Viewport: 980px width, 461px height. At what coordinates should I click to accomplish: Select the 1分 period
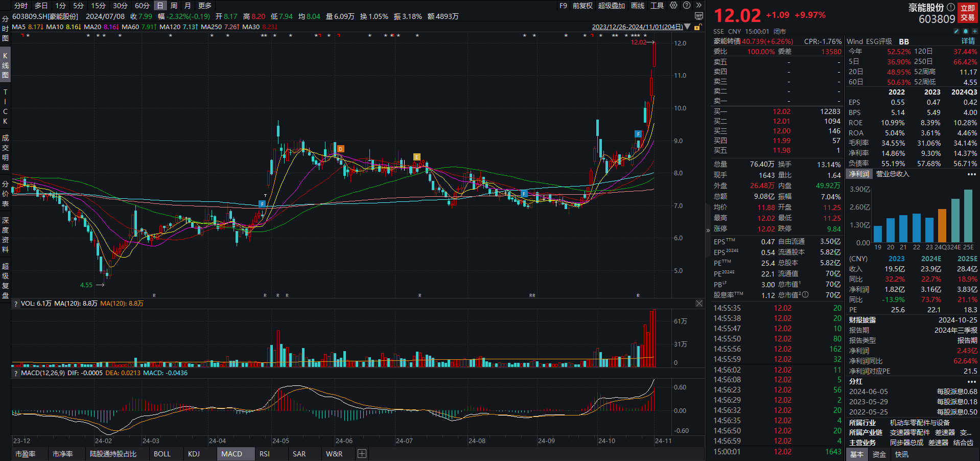(61, 6)
